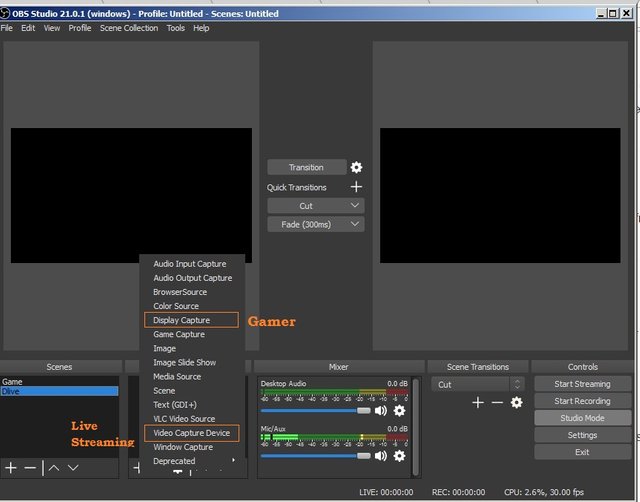640x502 pixels.
Task: Open Settings from Controls
Action: pyautogui.click(x=582, y=435)
